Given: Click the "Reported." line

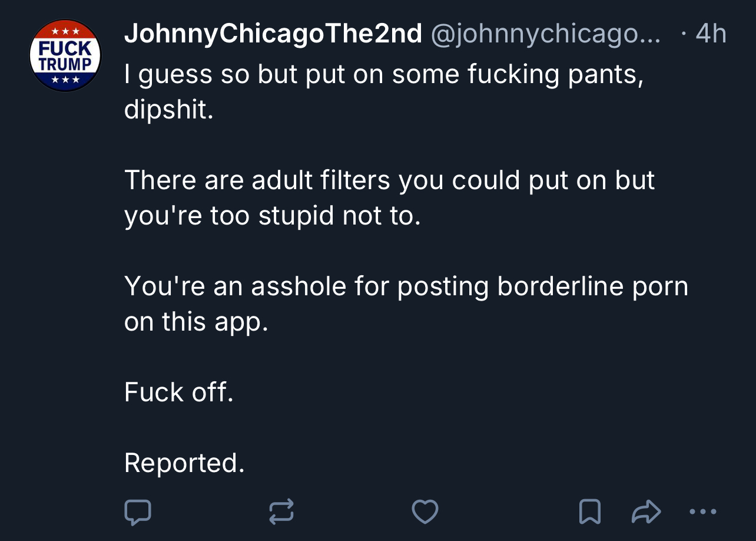Looking at the screenshot, I should pyautogui.click(x=184, y=463).
